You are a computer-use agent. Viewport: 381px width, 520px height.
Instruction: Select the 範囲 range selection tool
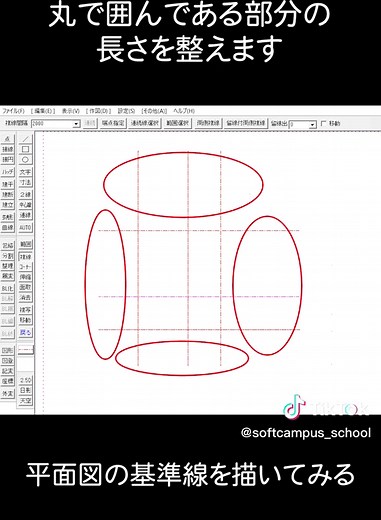pyautogui.click(x=25, y=244)
